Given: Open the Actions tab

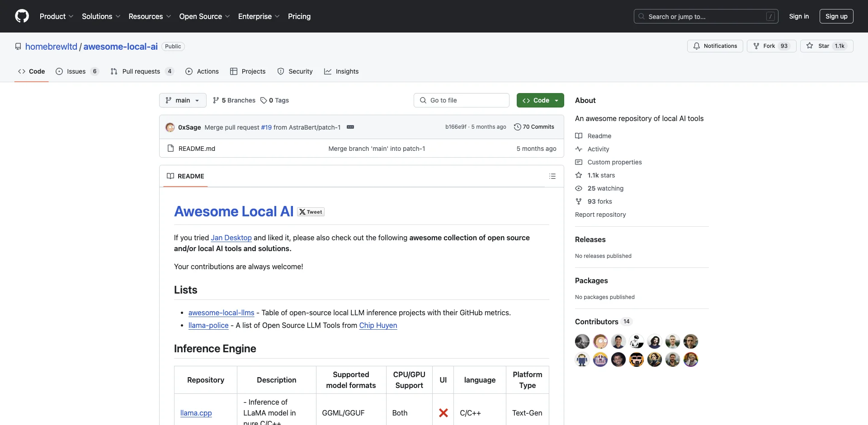Looking at the screenshot, I should (x=202, y=71).
